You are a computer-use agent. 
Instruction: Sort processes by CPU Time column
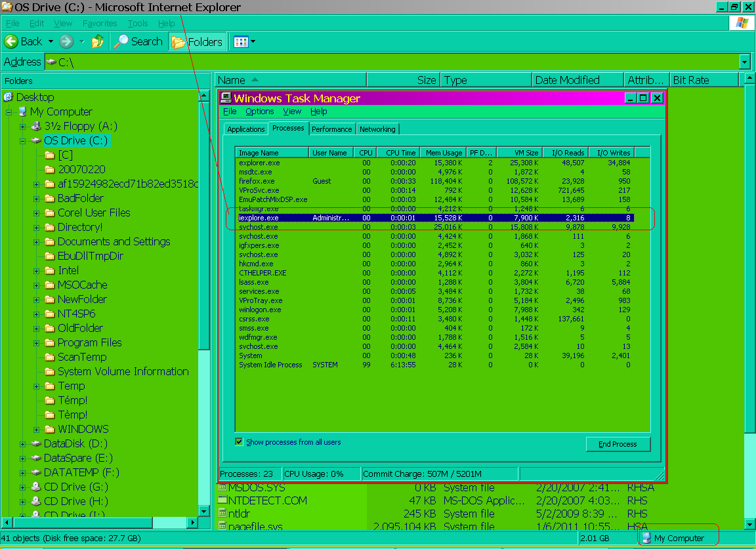(x=398, y=153)
